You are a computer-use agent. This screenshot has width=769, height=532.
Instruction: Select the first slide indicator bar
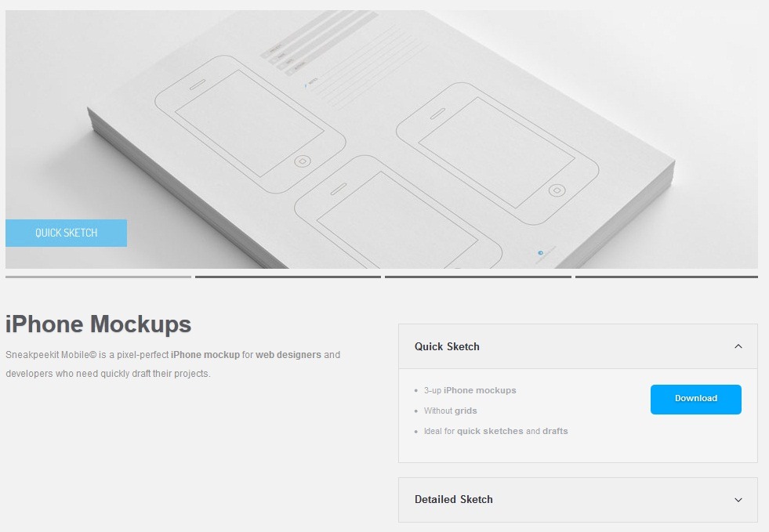pyautogui.click(x=98, y=277)
